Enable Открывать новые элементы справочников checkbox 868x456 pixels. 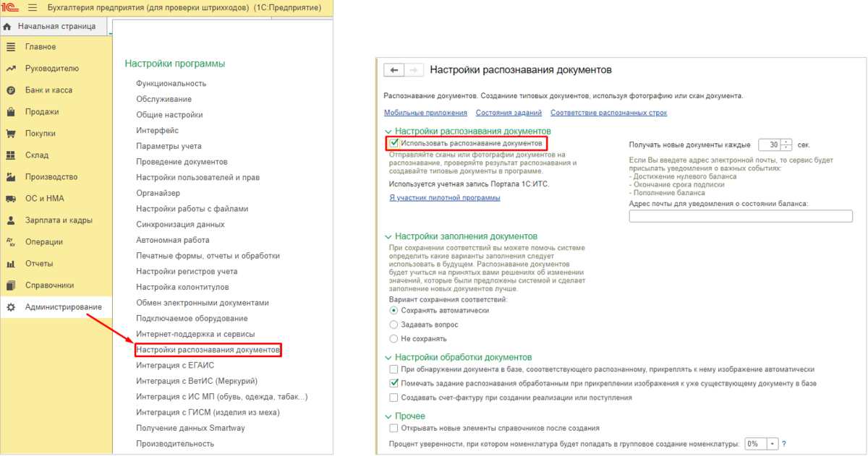(x=393, y=429)
